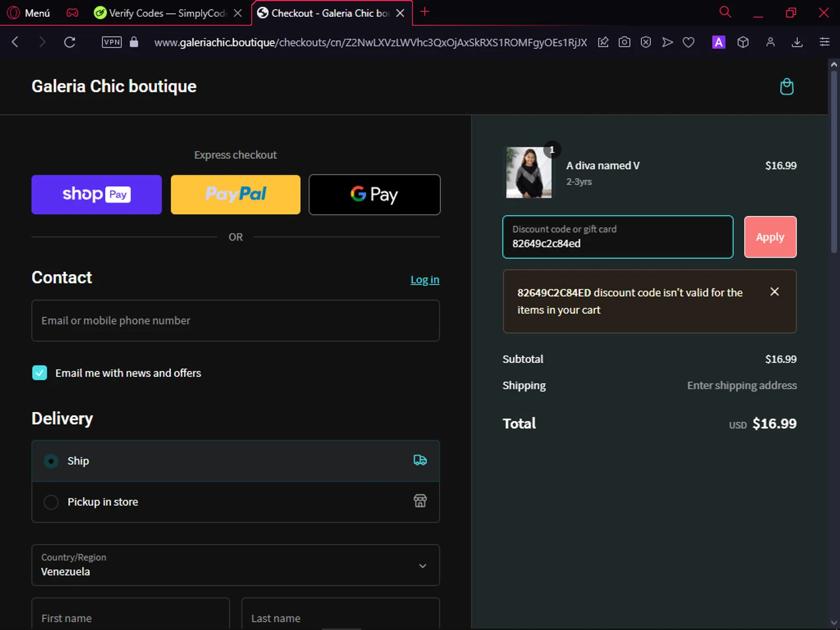Open a new browser tab

[x=425, y=12]
